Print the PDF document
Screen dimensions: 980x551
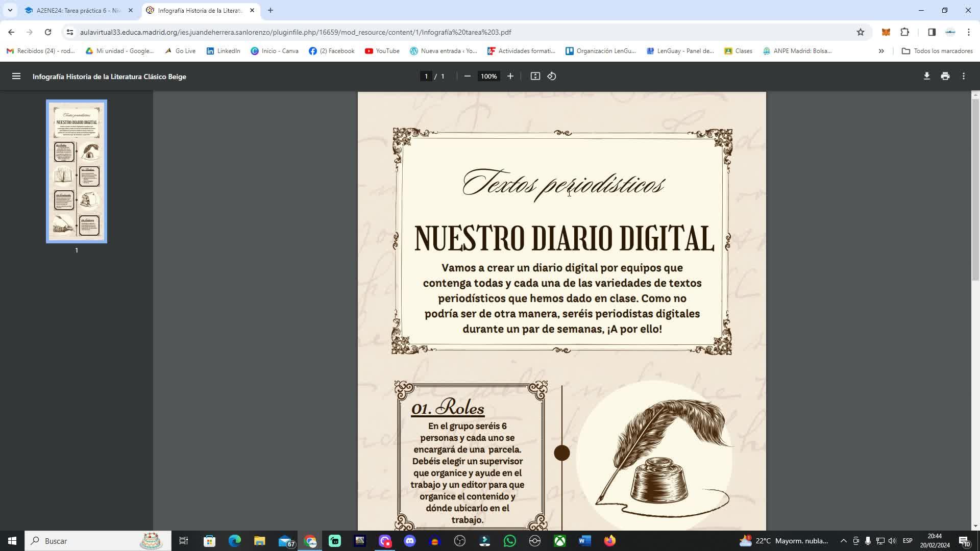coord(945,77)
